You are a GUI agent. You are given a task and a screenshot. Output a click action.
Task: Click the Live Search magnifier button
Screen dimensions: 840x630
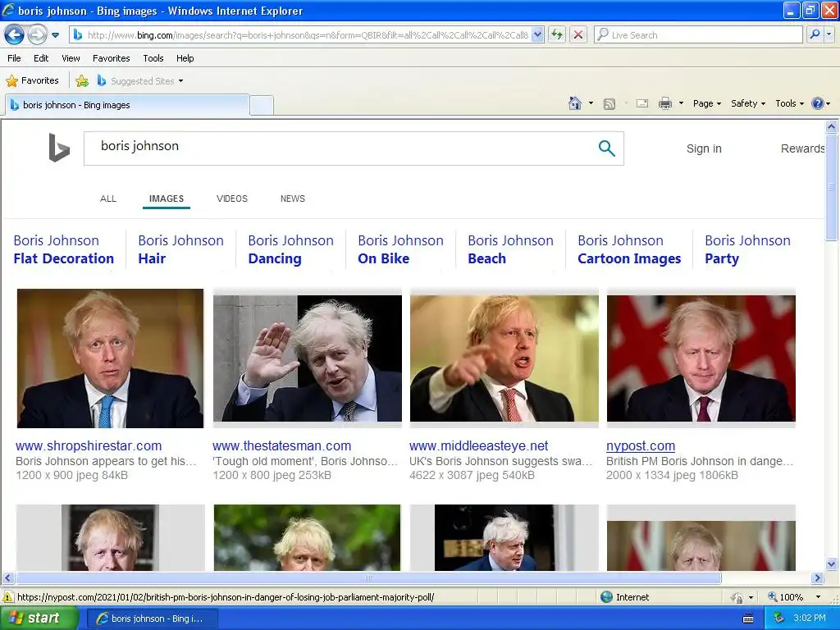click(x=815, y=35)
